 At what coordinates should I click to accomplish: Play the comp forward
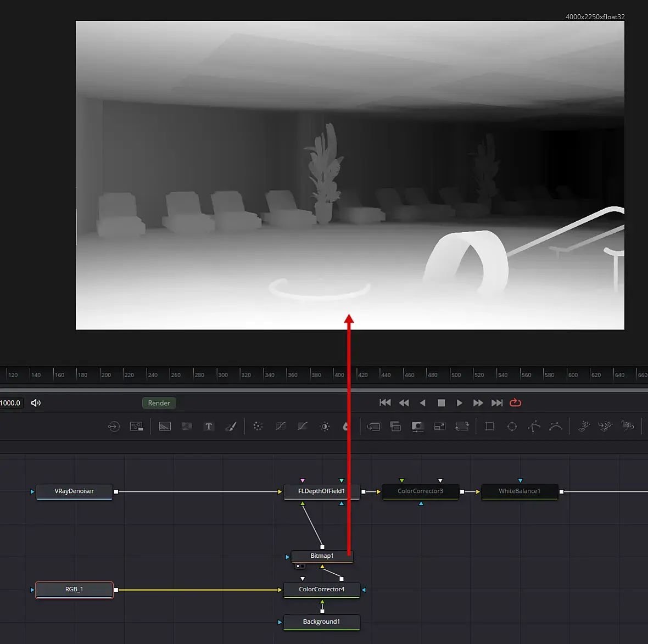(x=460, y=403)
